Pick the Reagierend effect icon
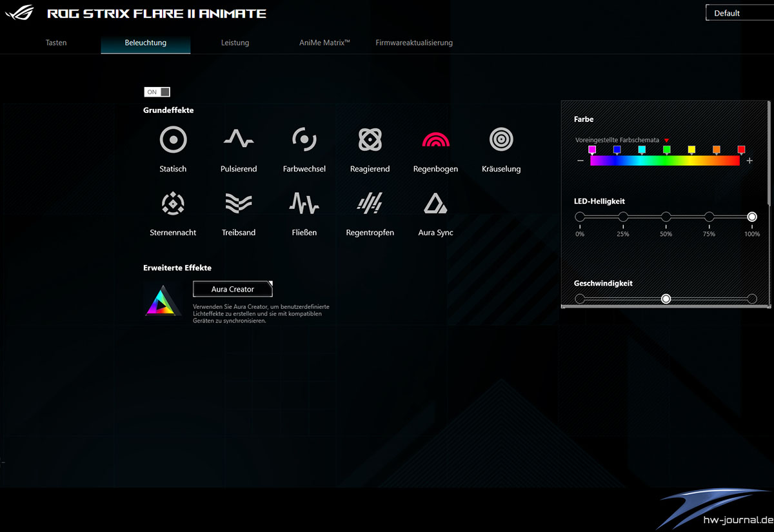774x532 pixels. click(x=370, y=139)
